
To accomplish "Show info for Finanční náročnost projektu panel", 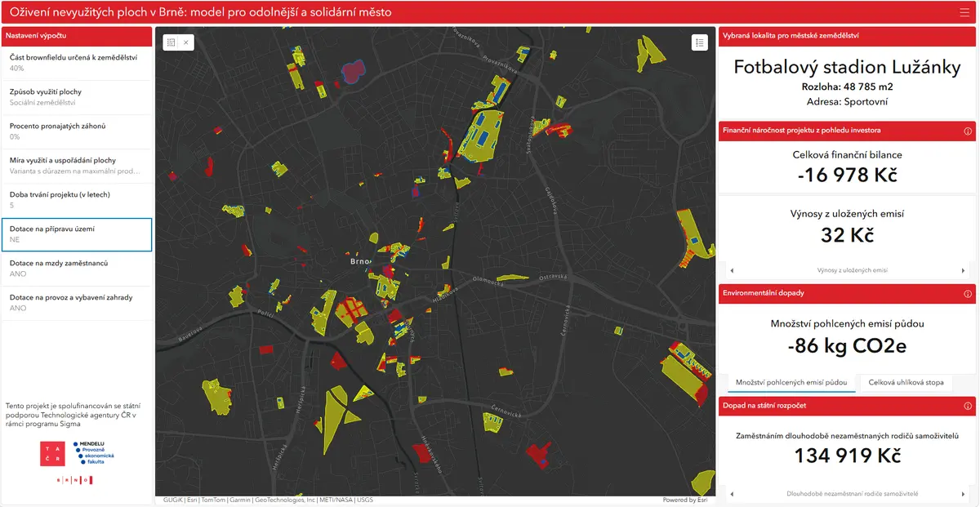I will tap(968, 131).
